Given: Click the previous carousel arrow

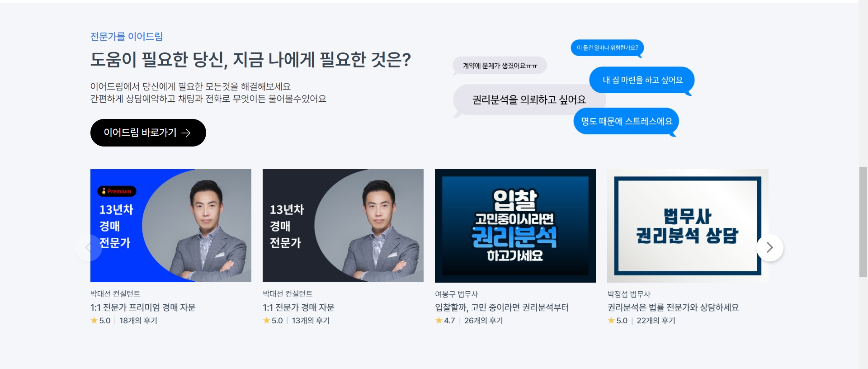Looking at the screenshot, I should [88, 247].
